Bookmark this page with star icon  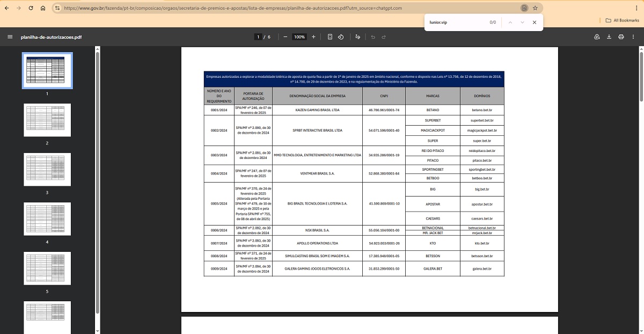535,8
